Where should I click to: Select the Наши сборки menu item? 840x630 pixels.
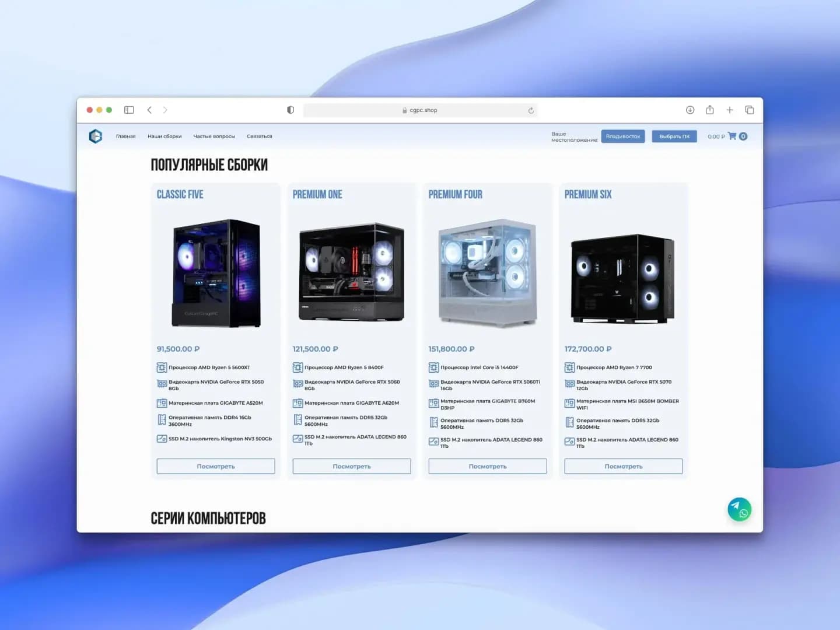[x=165, y=136]
